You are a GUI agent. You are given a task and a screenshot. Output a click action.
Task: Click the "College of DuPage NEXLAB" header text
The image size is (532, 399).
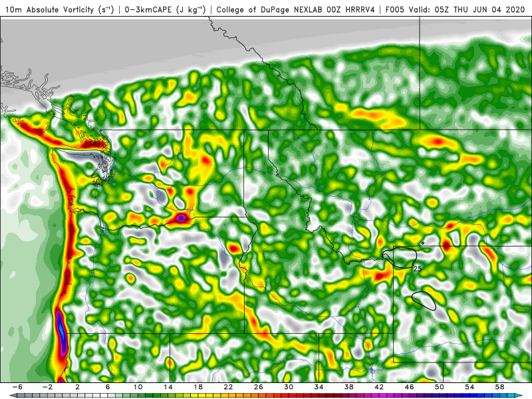270,9
